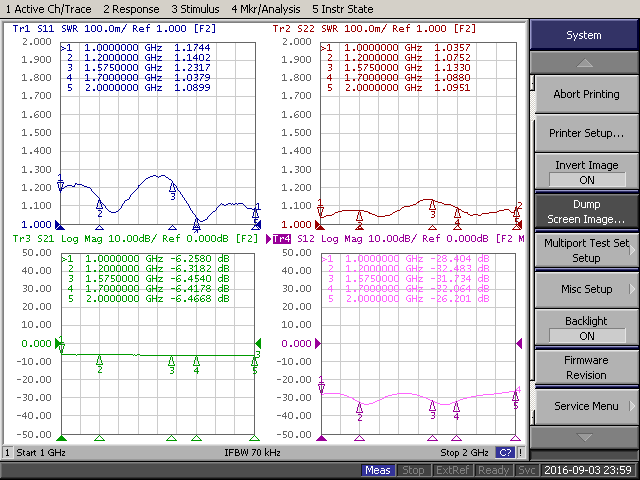Click the Svc status indicator
This screenshot has width=640, height=480.
[x=527, y=471]
